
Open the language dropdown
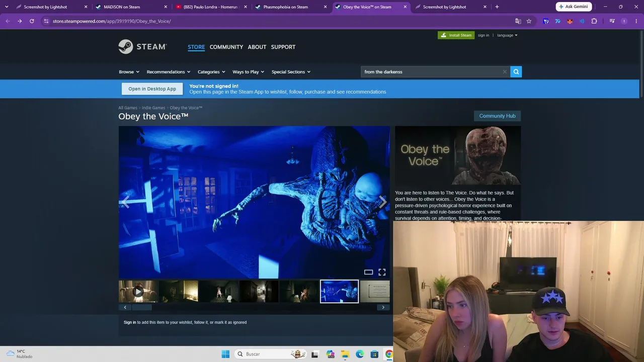tap(507, 35)
